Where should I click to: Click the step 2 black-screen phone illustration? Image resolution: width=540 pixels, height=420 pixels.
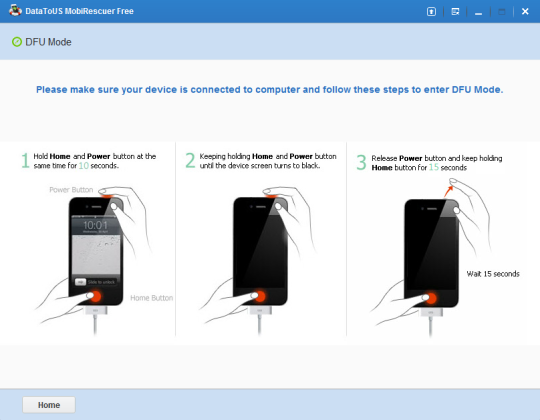[x=260, y=251]
